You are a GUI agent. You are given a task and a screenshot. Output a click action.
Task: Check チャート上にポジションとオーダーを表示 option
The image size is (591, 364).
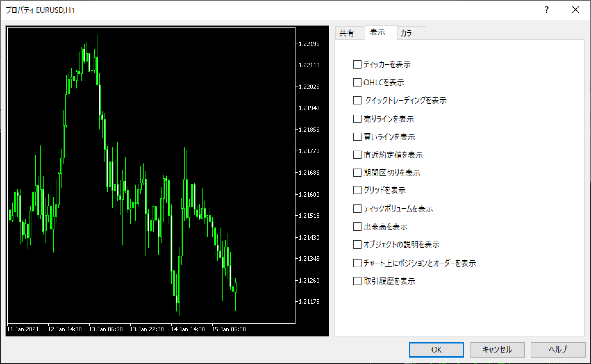point(357,263)
